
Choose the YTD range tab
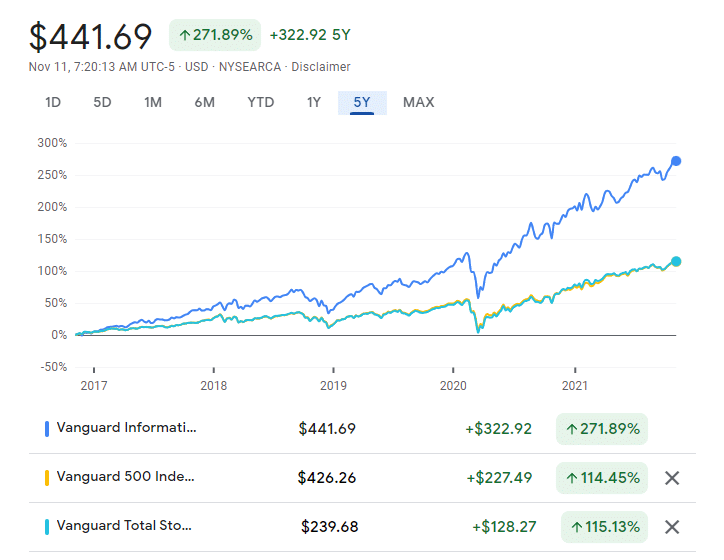[x=261, y=102]
